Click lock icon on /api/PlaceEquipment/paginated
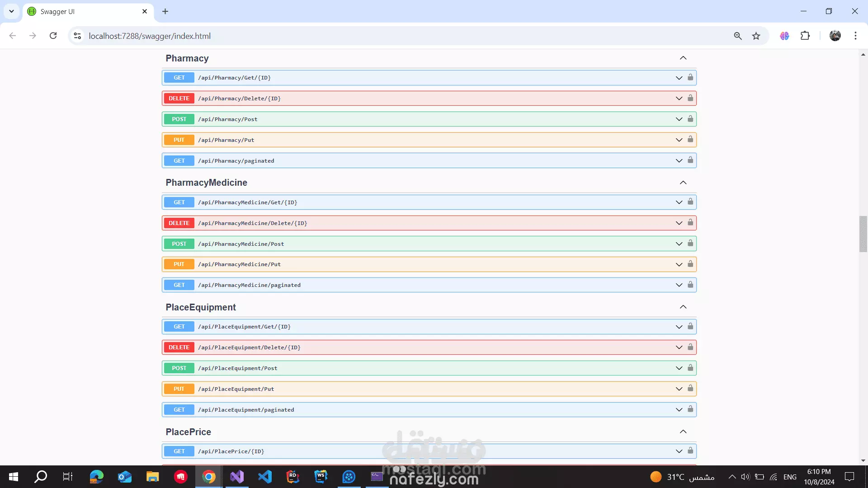Screen dimensions: 868x488 [x=690, y=409]
